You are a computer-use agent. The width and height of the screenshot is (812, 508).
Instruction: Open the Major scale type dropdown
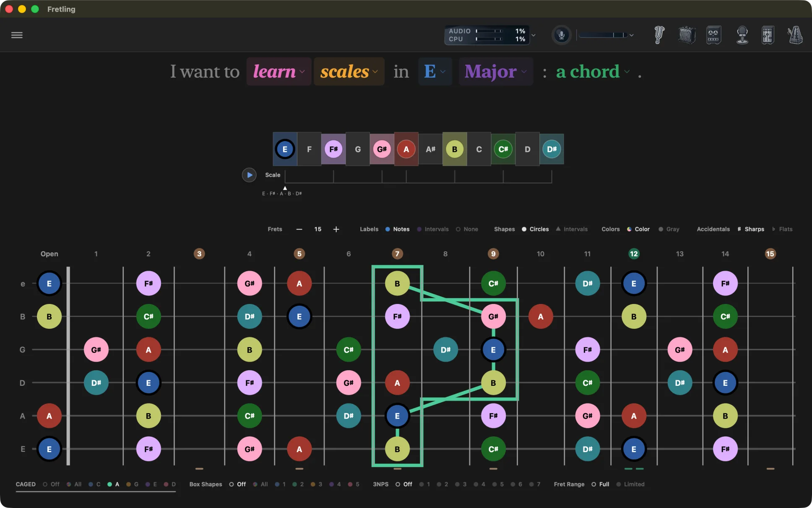click(x=496, y=72)
